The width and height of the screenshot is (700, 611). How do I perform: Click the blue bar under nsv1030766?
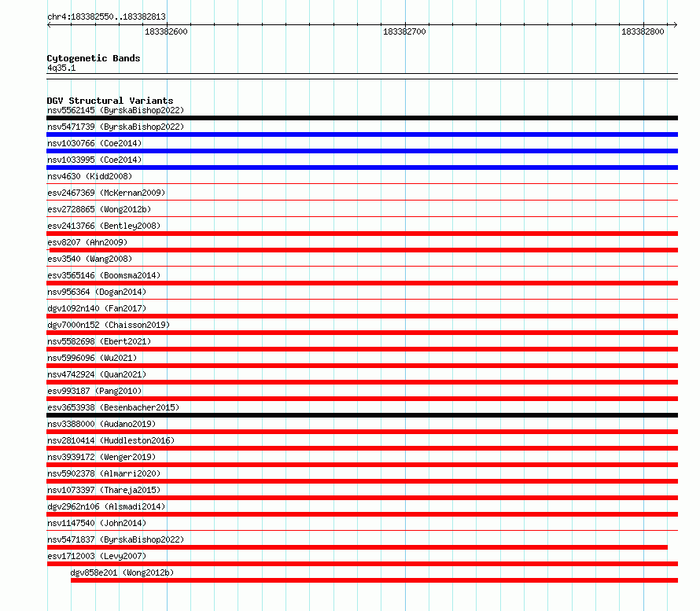click(362, 151)
